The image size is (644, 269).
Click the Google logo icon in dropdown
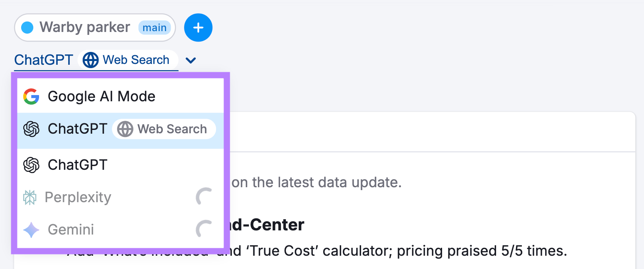tap(31, 96)
